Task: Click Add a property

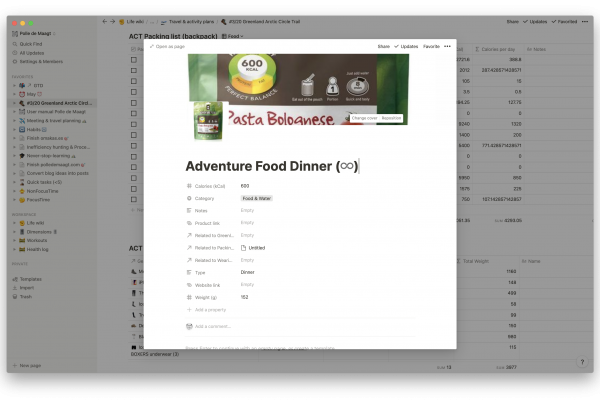Action: pyautogui.click(x=206, y=310)
